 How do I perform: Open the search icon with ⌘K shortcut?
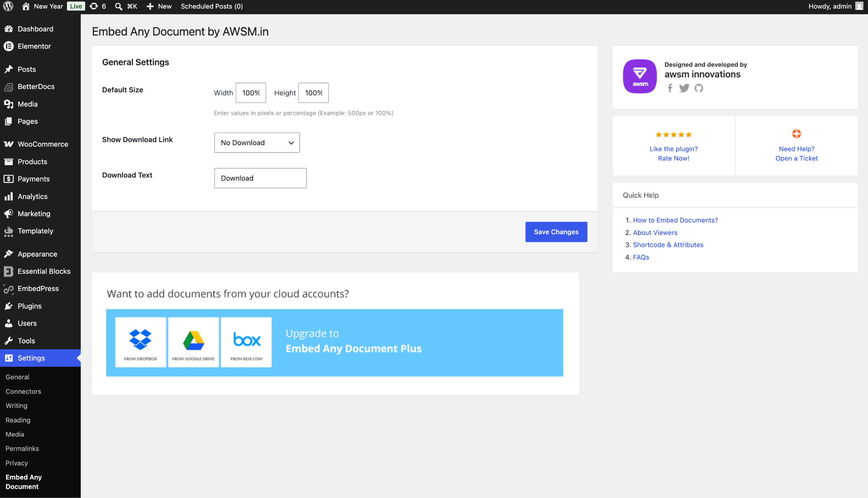click(119, 6)
